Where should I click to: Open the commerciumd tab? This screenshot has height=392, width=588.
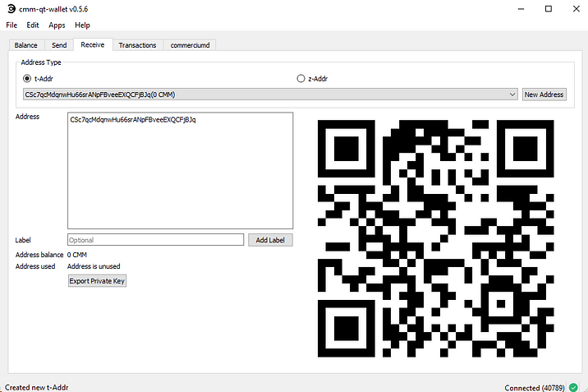(190, 45)
